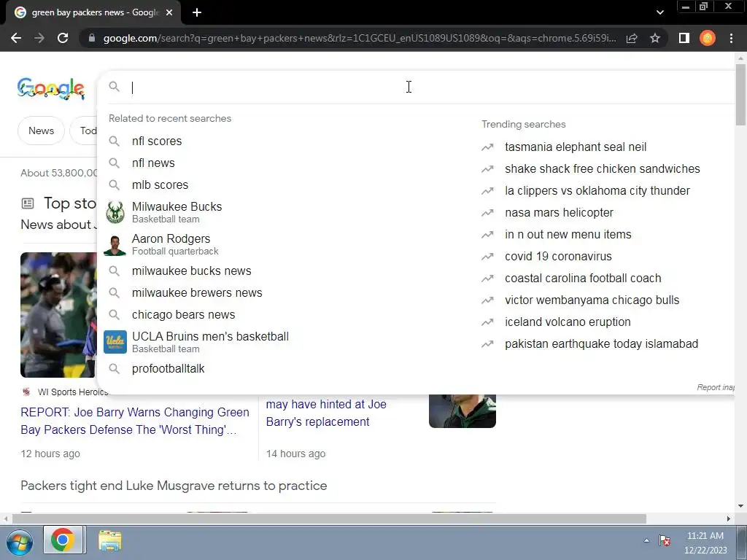Click trend arrow icon beside nasa mars helicopter
Screen dimensions: 747x560
[x=487, y=213]
